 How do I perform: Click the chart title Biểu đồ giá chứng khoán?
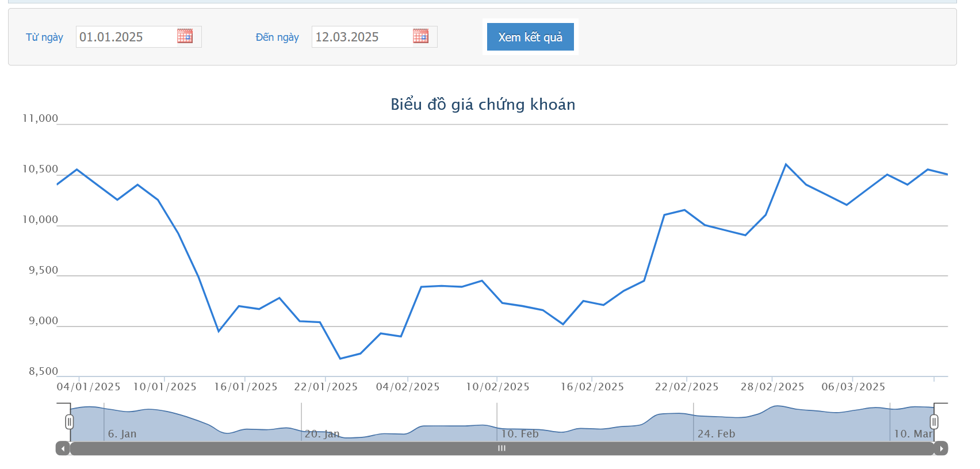[483, 105]
